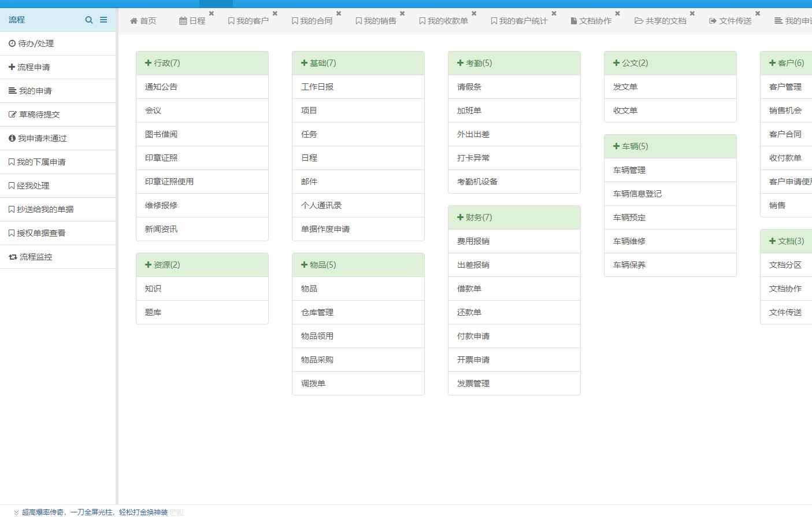Click the plus icon on 车辆(5) header
The height and width of the screenshot is (517, 812).
tap(617, 146)
